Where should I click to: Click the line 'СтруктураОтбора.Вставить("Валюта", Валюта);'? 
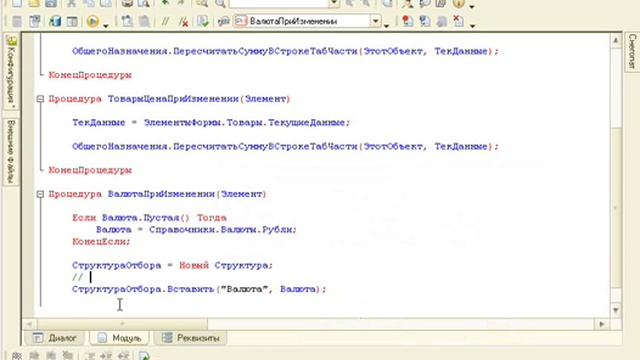point(200,289)
